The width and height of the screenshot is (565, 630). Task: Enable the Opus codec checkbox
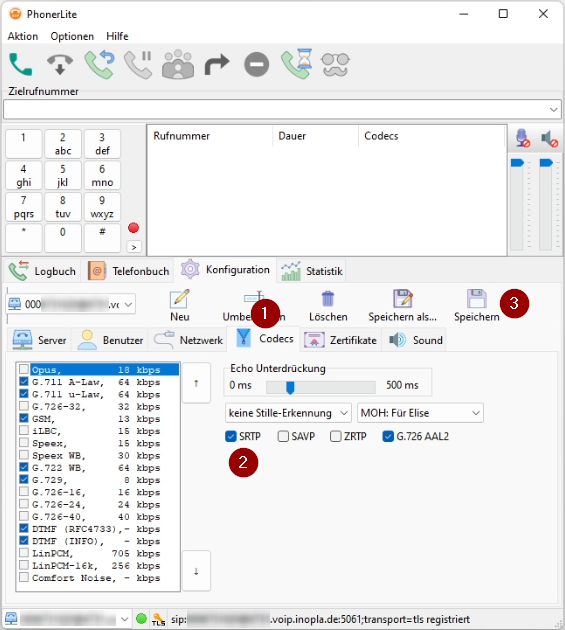[x=24, y=369]
